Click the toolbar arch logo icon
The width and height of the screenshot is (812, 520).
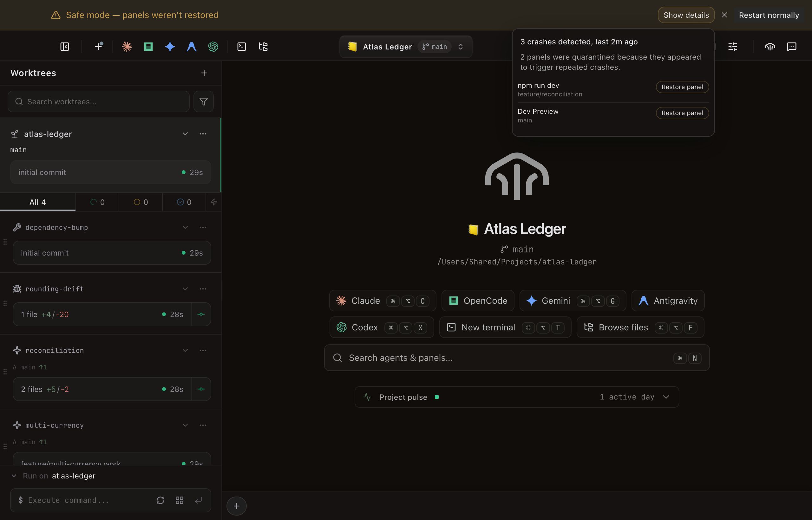pyautogui.click(x=770, y=47)
